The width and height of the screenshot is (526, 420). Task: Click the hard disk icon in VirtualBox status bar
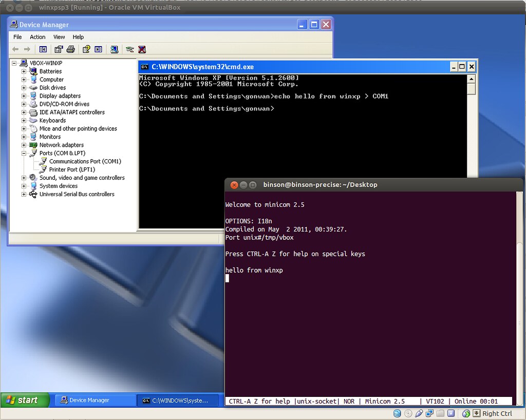click(398, 413)
